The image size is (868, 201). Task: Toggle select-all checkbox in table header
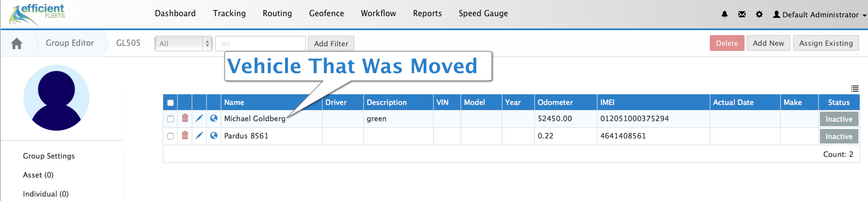pyautogui.click(x=170, y=103)
